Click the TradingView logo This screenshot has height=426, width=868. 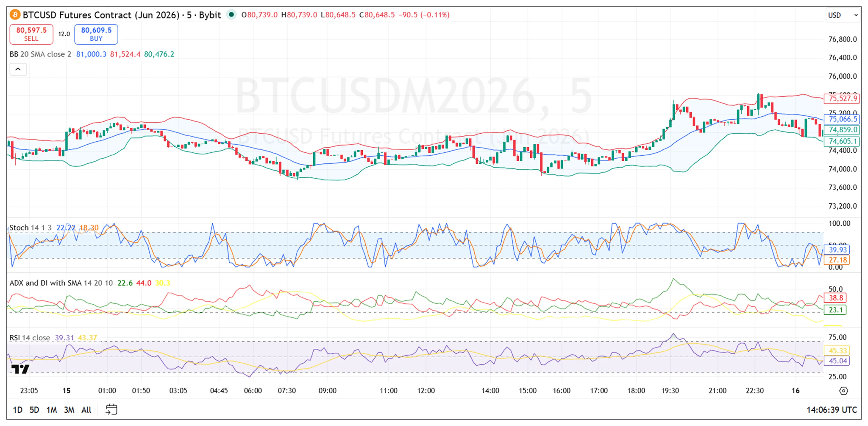[x=20, y=369]
